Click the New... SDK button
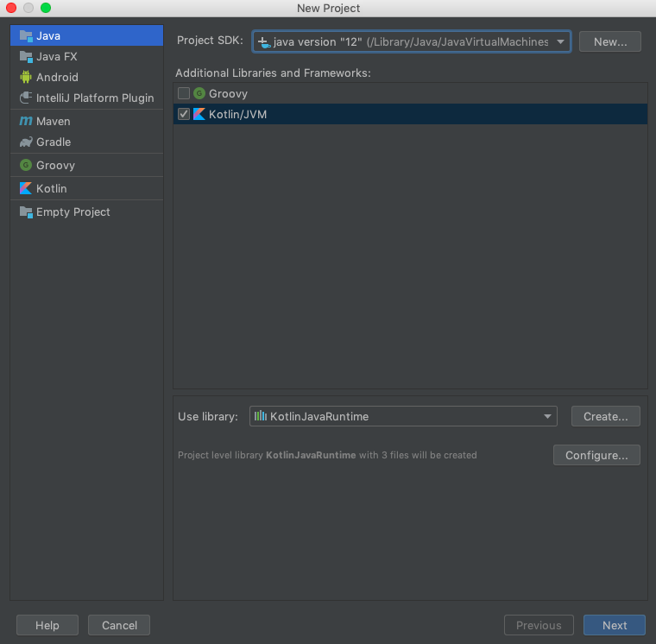Image resolution: width=656 pixels, height=644 pixels. coord(610,41)
